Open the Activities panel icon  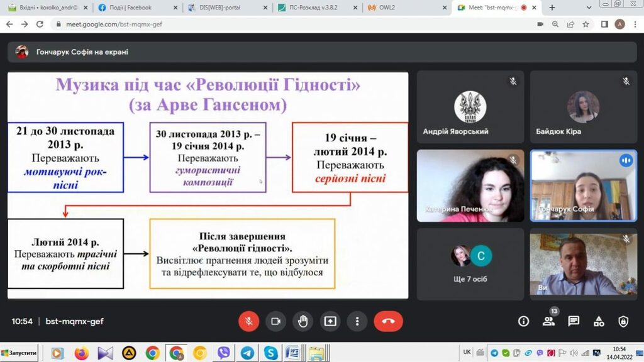pyautogui.click(x=598, y=321)
